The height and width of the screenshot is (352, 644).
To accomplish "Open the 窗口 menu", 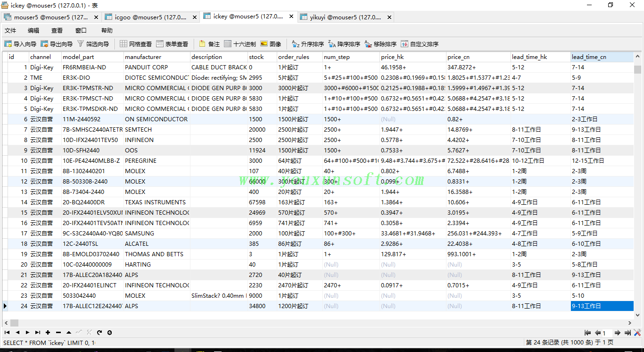I will click(81, 30).
